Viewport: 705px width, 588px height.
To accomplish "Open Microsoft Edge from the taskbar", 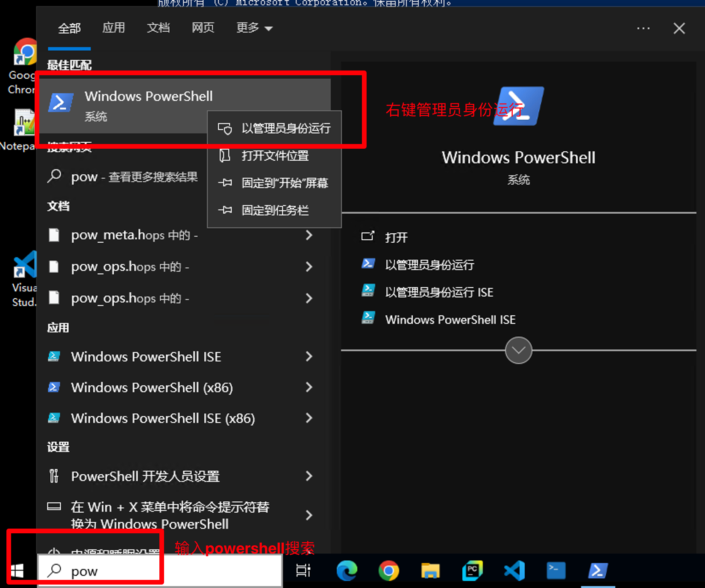I will 347,571.
